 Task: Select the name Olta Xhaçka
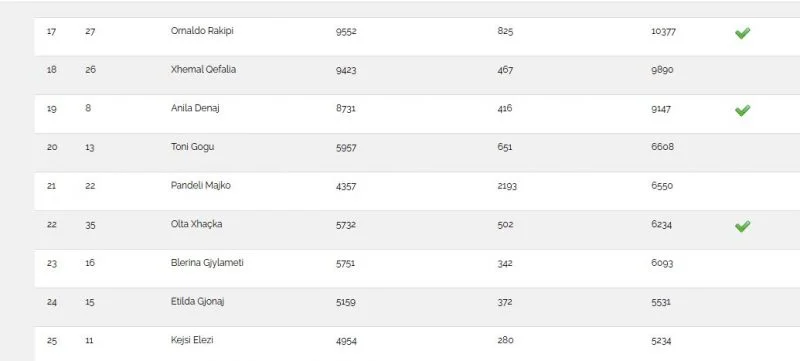(x=196, y=224)
